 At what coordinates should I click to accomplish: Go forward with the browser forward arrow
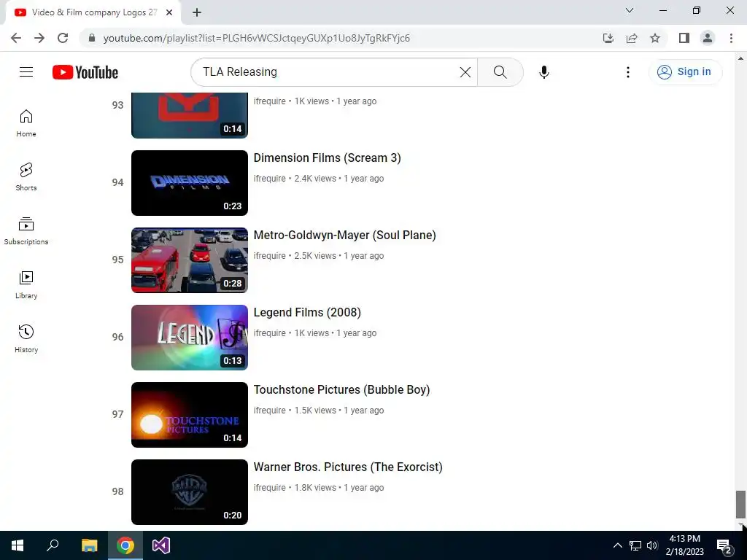(x=39, y=38)
